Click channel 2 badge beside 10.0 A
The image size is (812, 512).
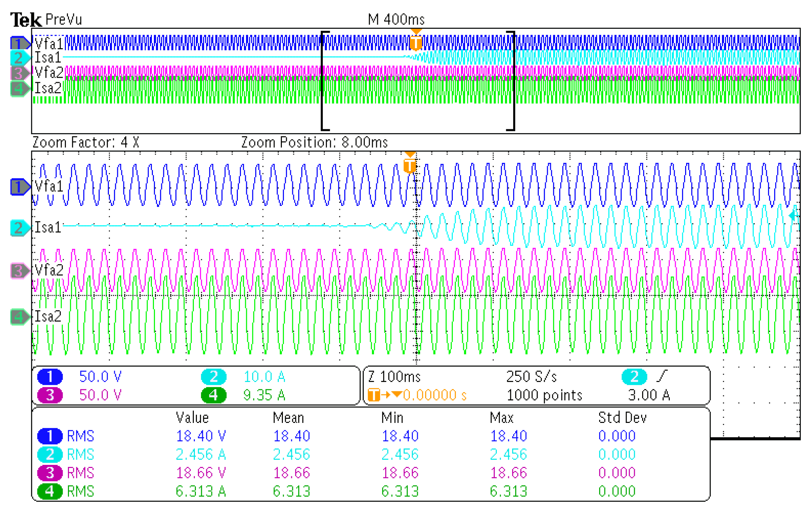214,377
